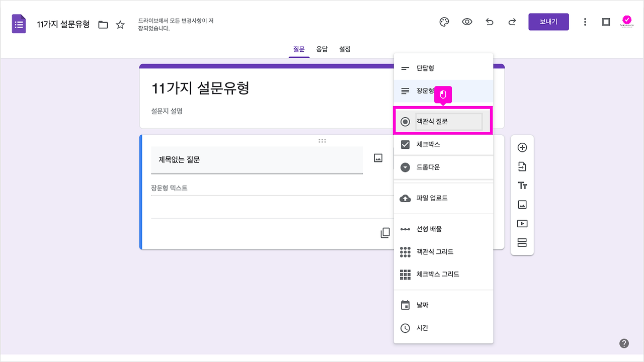This screenshot has height=362, width=644.
Task: Add a new question with the plus icon
Action: (522, 147)
